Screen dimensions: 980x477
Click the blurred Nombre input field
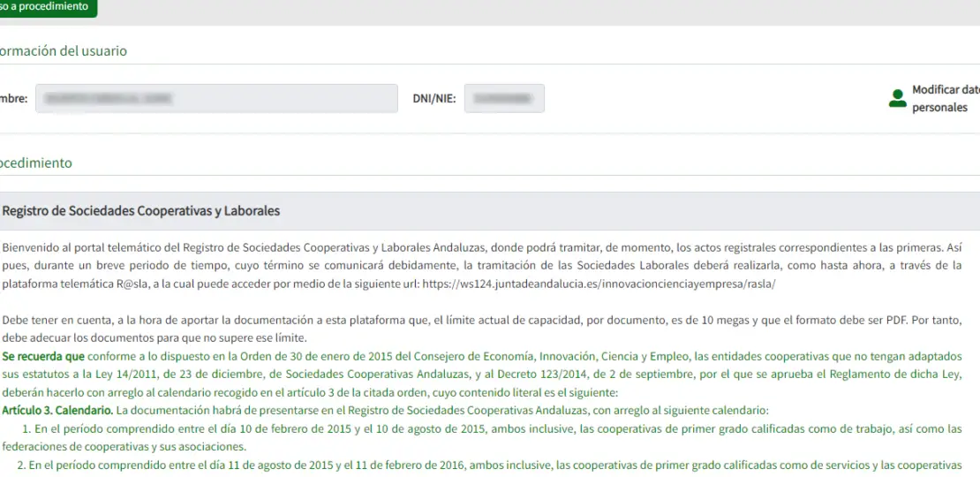coord(216,98)
